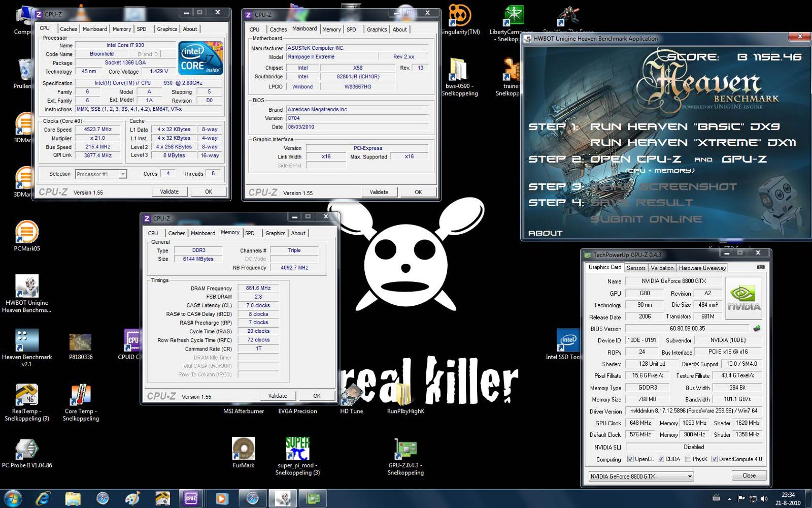Click the Windows Start orb
The height and width of the screenshot is (508, 812).
click(x=13, y=498)
